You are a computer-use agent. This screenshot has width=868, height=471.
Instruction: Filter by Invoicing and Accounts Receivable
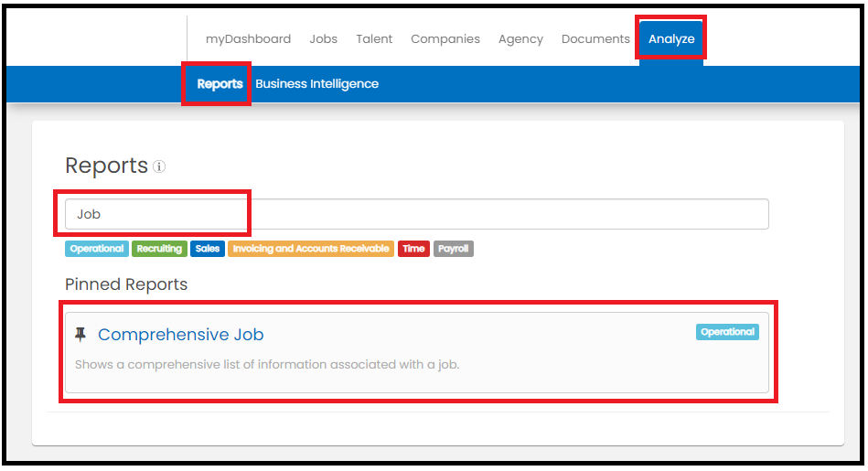pyautogui.click(x=311, y=249)
